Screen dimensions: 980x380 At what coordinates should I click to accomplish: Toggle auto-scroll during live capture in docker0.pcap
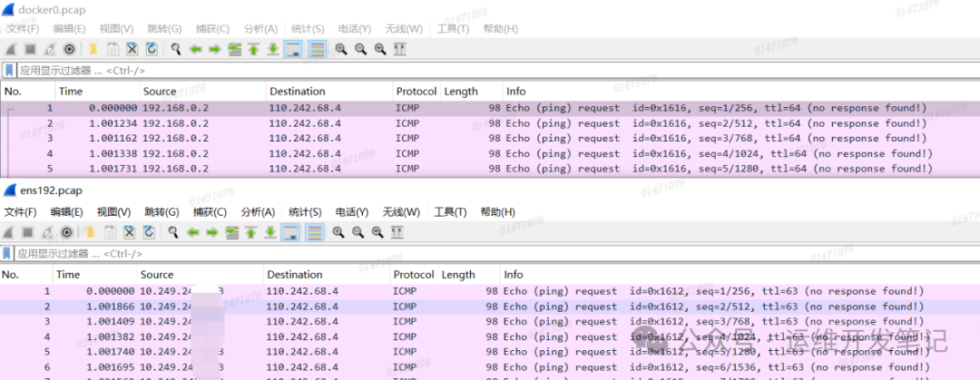[x=293, y=49]
